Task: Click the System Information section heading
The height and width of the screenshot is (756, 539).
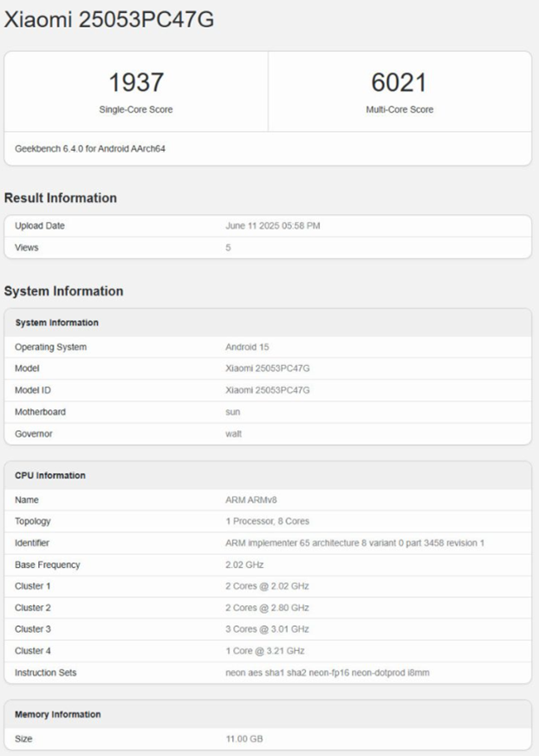Action: tap(64, 291)
